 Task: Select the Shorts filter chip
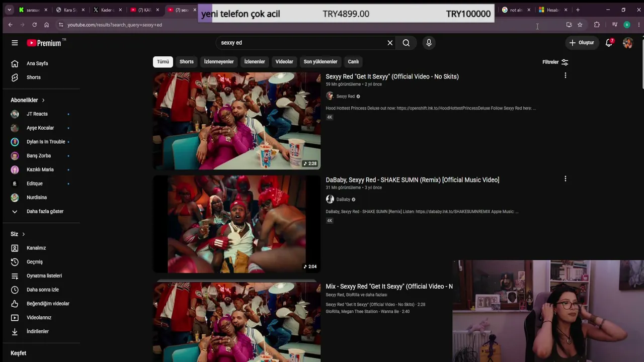(187, 62)
